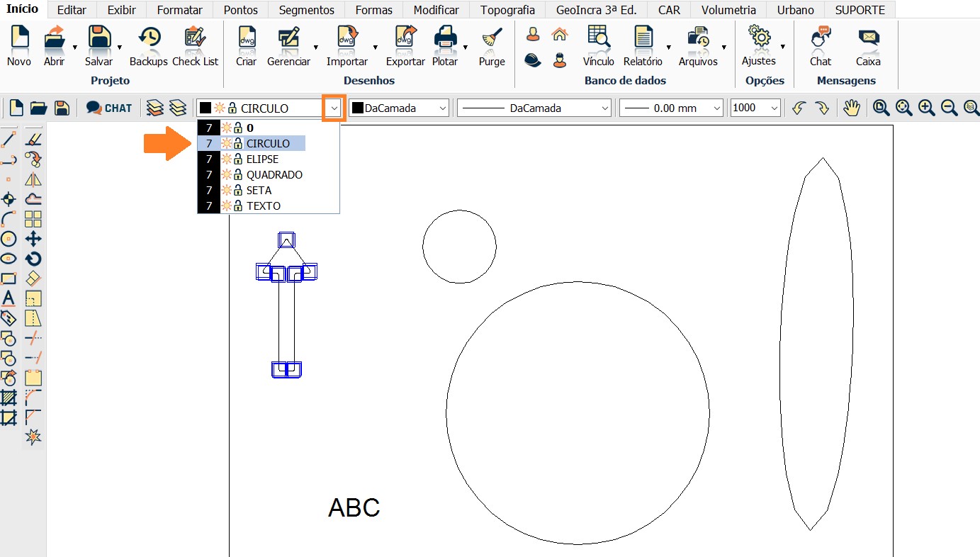Open the Volumetria tab
This screenshot has height=557, width=980.
coord(728,10)
